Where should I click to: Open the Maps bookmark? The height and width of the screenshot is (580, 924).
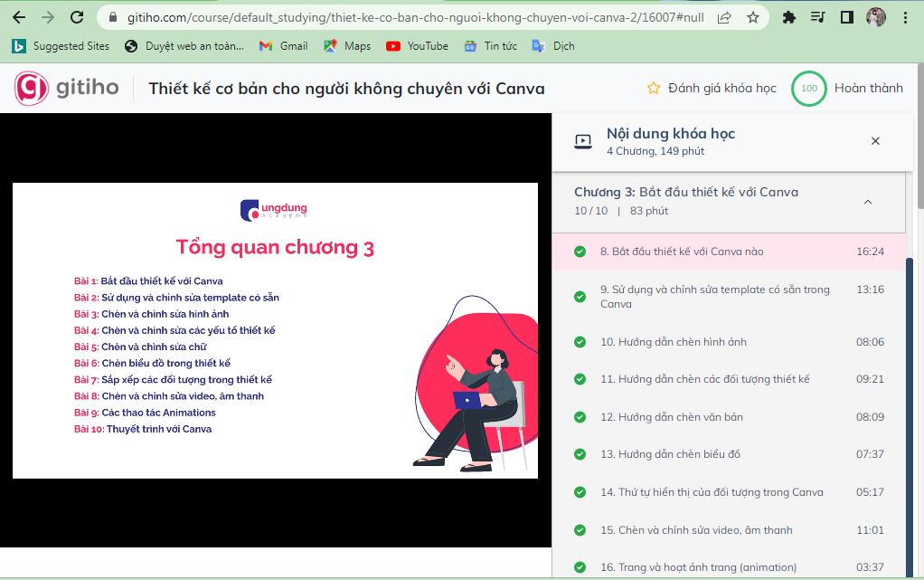tap(347, 46)
